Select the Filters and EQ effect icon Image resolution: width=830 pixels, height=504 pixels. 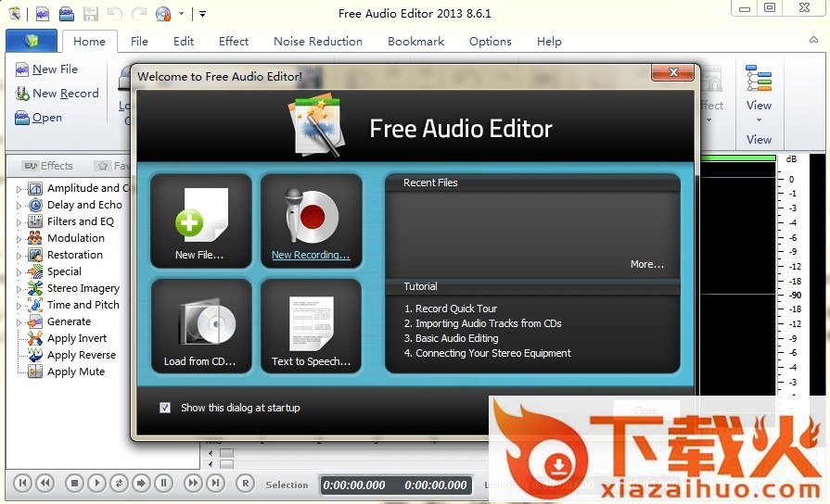35,221
